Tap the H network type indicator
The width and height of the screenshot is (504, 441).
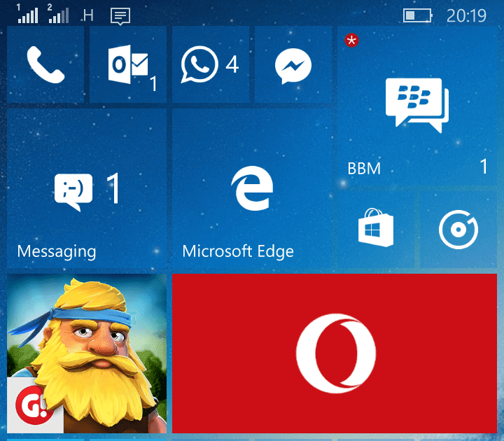[x=88, y=15]
